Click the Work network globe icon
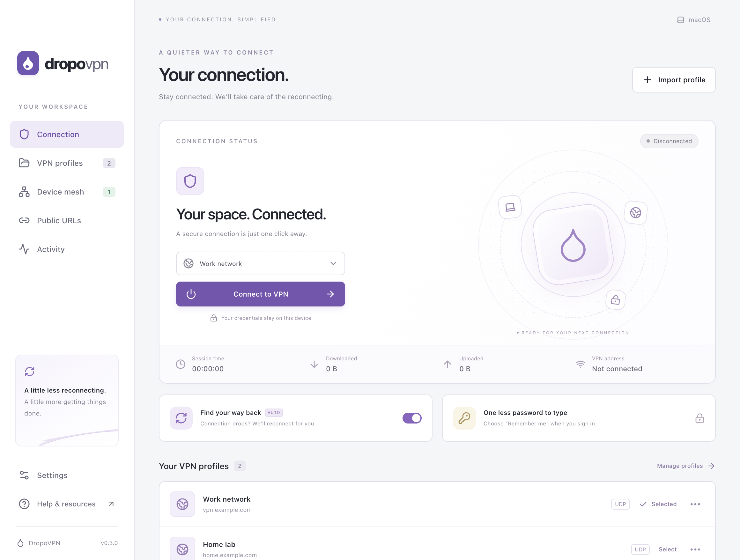740x560 pixels. pyautogui.click(x=182, y=504)
